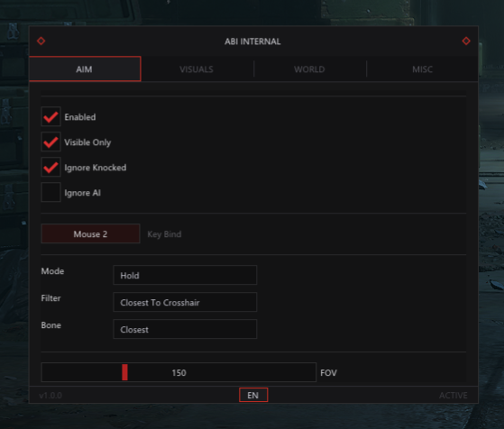The image size is (504, 429).
Task: Open the Mode dropdown showing Hold
Action: click(x=185, y=275)
